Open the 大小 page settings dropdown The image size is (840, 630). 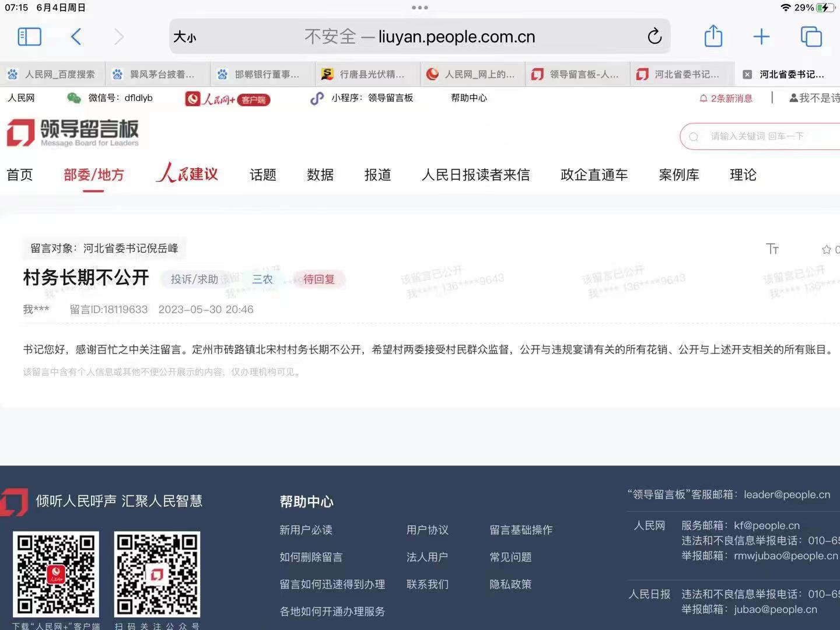click(x=185, y=36)
